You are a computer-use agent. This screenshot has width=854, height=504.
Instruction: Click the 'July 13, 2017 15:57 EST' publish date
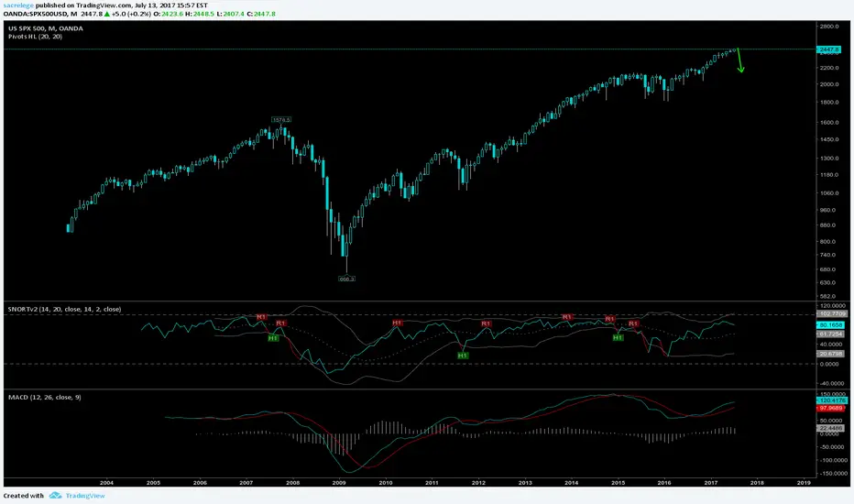tap(171, 5)
